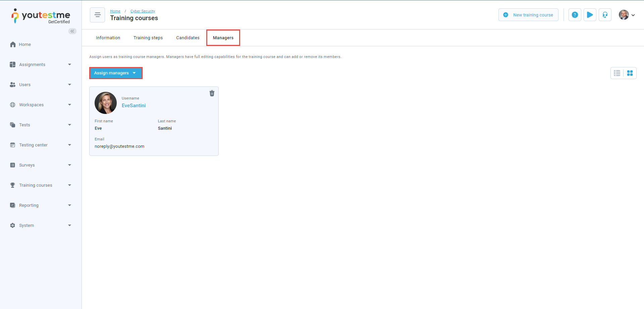Click the youtestme GetCertified logo
Image resolution: width=644 pixels, height=309 pixels.
click(x=41, y=16)
